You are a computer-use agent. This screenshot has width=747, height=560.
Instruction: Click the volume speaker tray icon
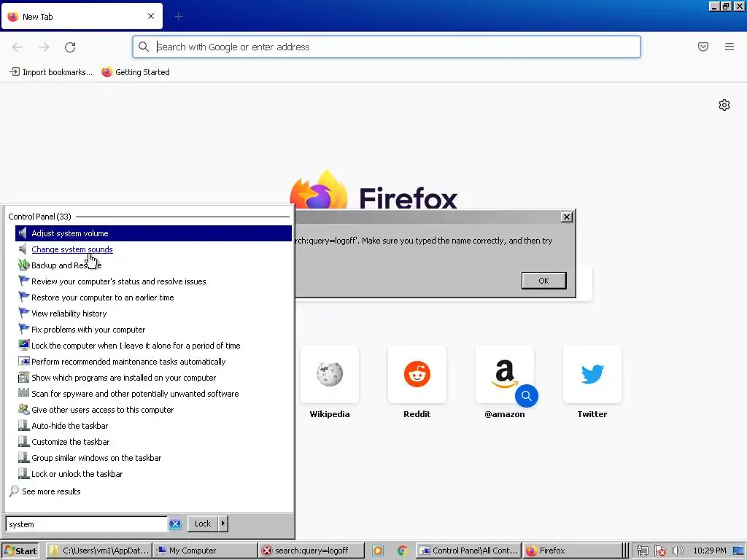(x=677, y=551)
